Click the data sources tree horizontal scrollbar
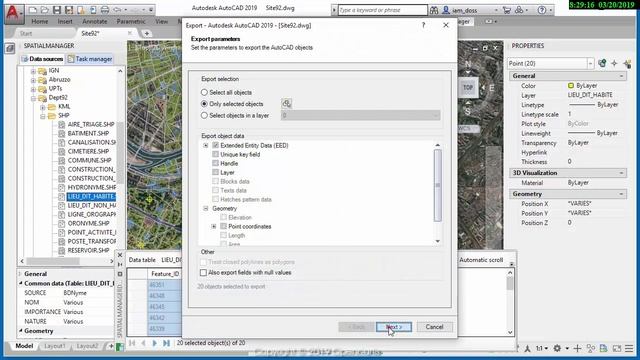The height and width of the screenshot is (360, 640). (53, 261)
